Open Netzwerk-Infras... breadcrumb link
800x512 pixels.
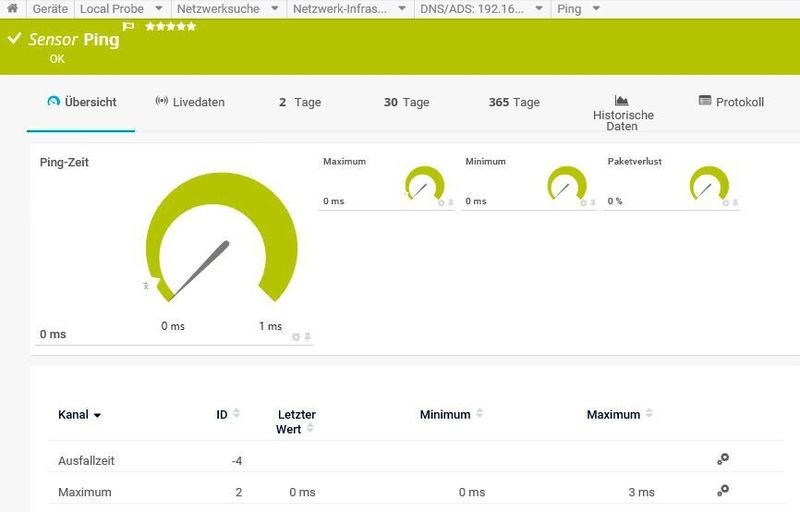click(340, 9)
